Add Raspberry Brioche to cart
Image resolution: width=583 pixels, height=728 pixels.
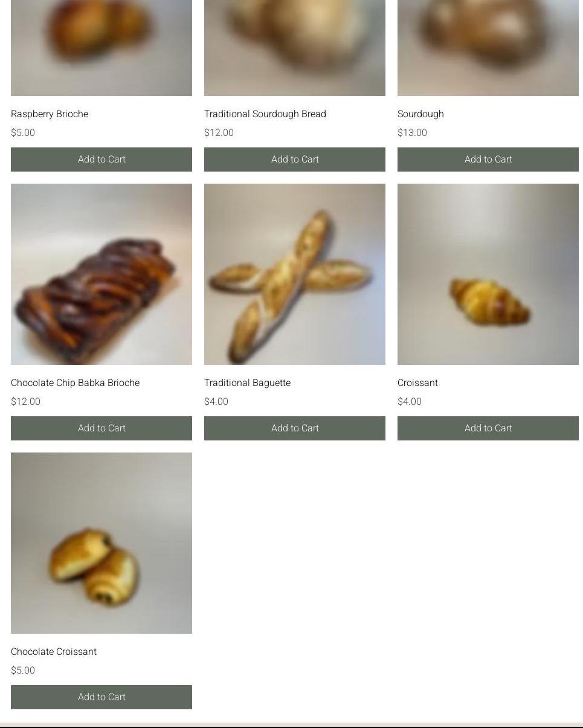point(101,159)
